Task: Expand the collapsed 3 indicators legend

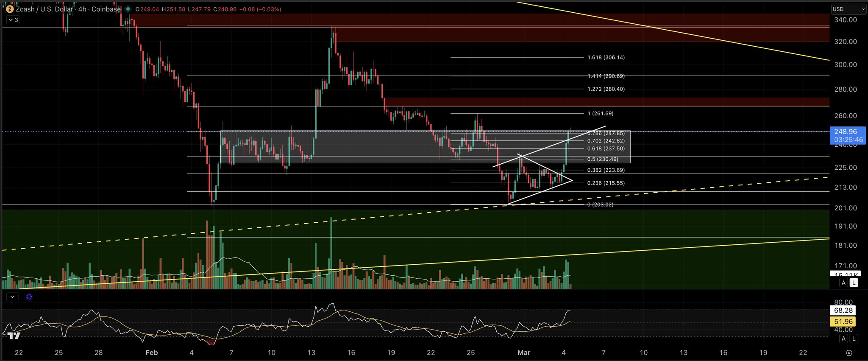Action: [13, 20]
